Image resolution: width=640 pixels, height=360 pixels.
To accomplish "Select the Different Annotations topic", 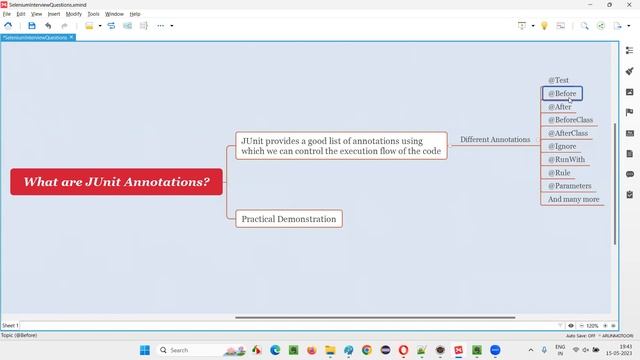I will (x=495, y=140).
